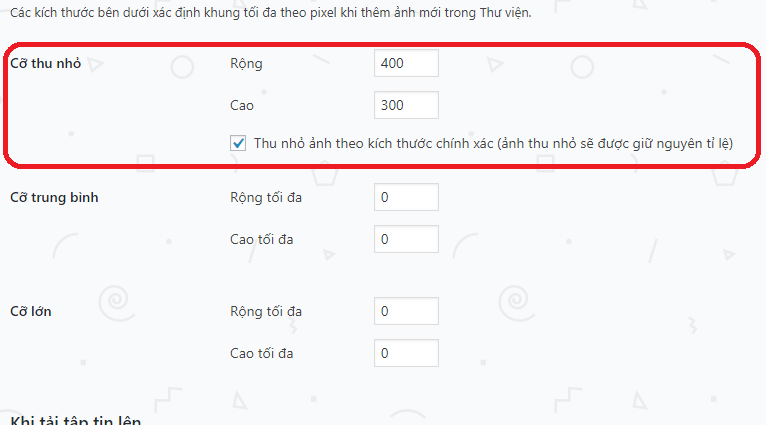766x425 pixels.
Task: Click the 'Khi tải tập tin lên' heading
Action: pos(75,420)
